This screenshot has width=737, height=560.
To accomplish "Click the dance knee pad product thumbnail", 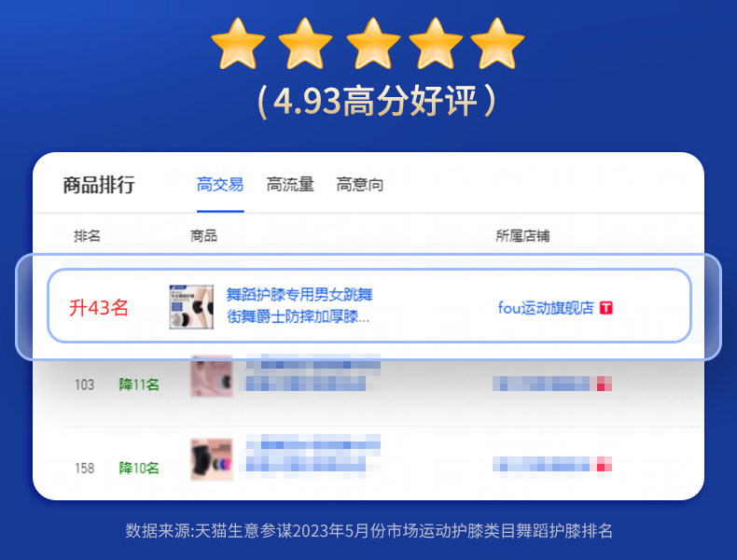I will click(191, 306).
